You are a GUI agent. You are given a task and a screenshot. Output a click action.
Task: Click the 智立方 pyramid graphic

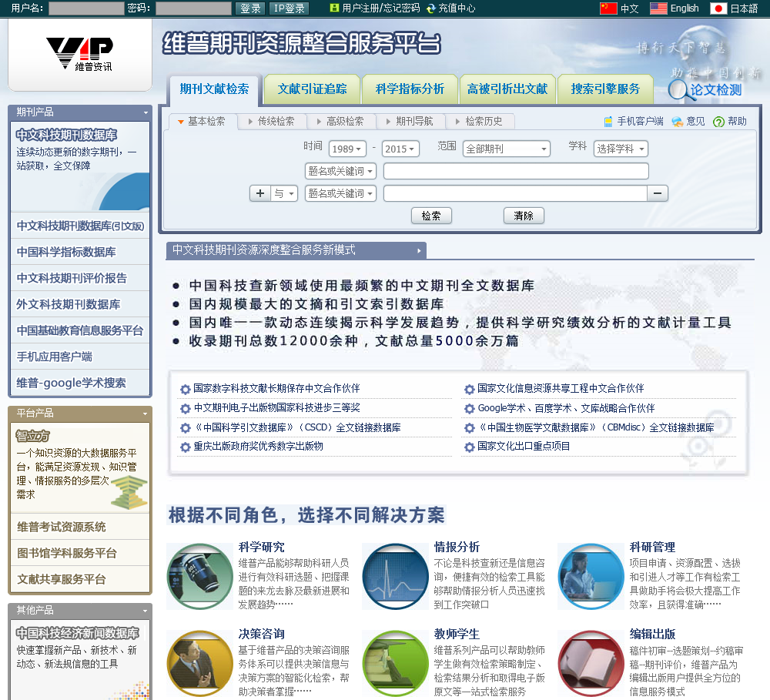tap(129, 492)
